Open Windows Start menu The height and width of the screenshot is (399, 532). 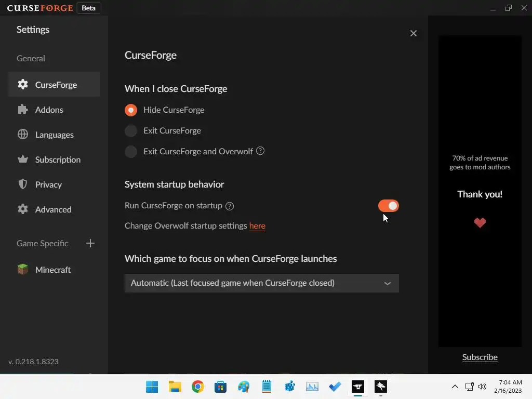click(152, 387)
